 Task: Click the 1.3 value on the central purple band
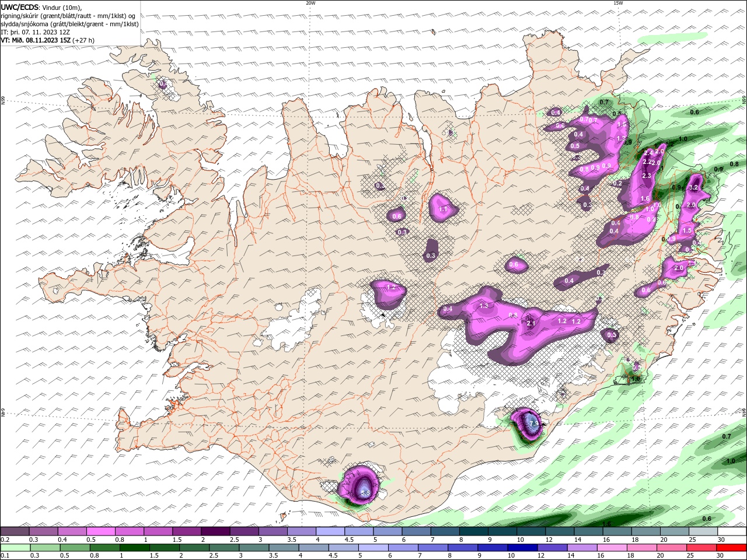[484, 306]
